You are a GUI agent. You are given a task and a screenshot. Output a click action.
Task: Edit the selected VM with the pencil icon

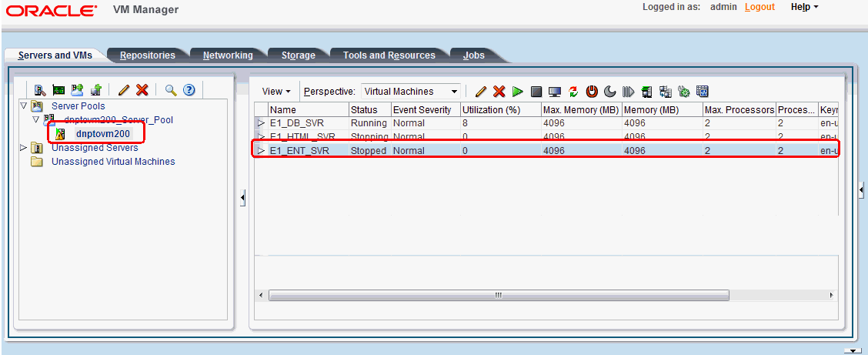point(481,92)
